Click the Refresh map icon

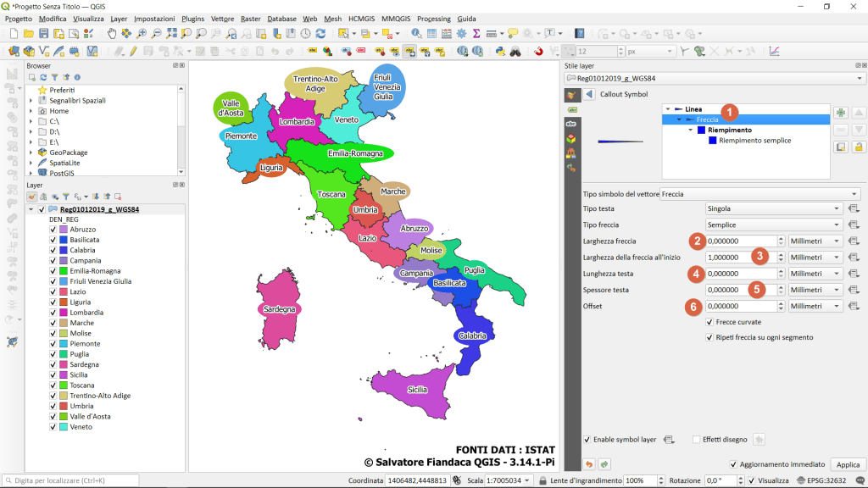320,33
